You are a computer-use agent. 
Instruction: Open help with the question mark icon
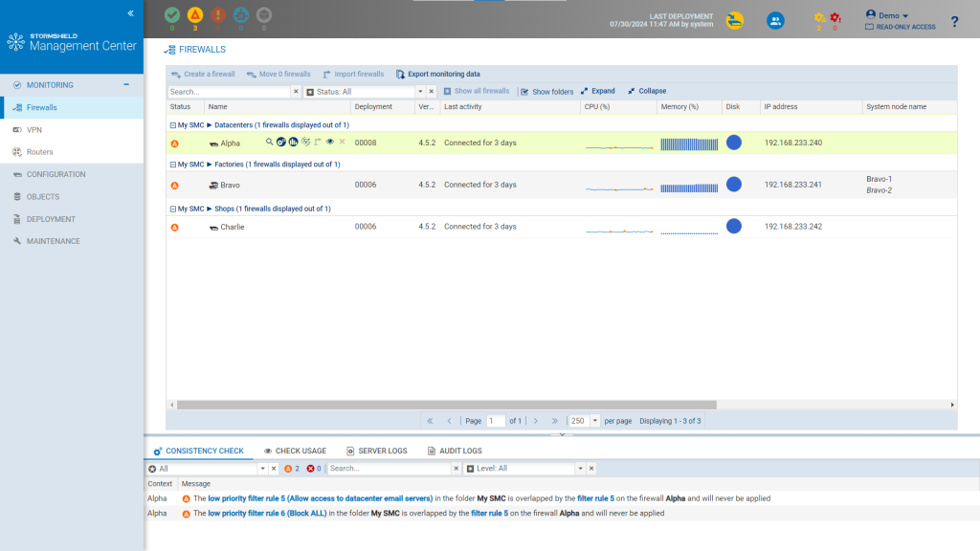tap(954, 22)
